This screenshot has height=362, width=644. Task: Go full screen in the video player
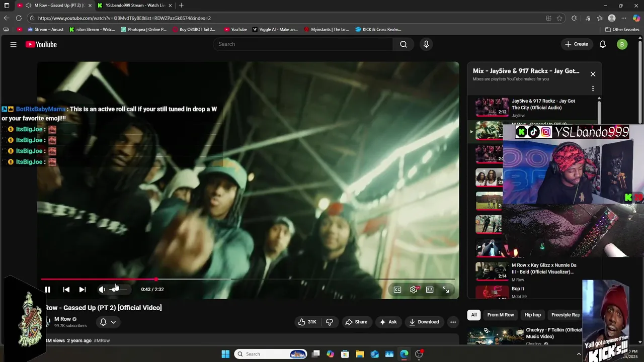(446, 290)
